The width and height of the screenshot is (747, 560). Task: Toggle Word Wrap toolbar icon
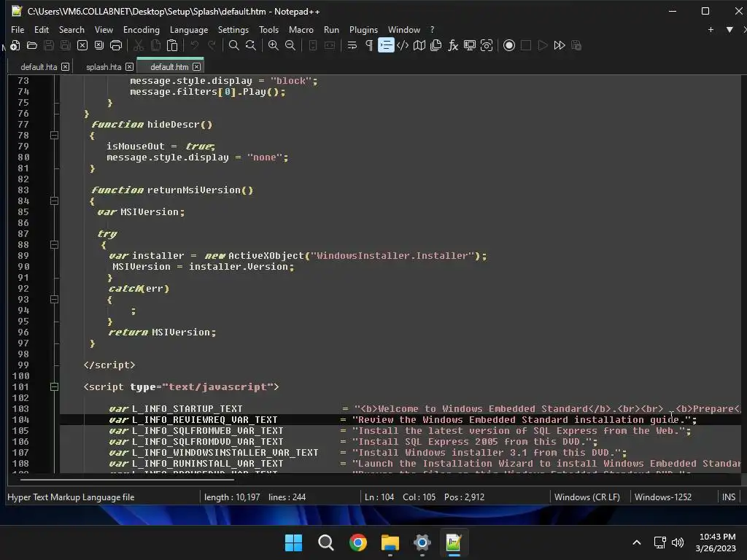[x=352, y=45]
